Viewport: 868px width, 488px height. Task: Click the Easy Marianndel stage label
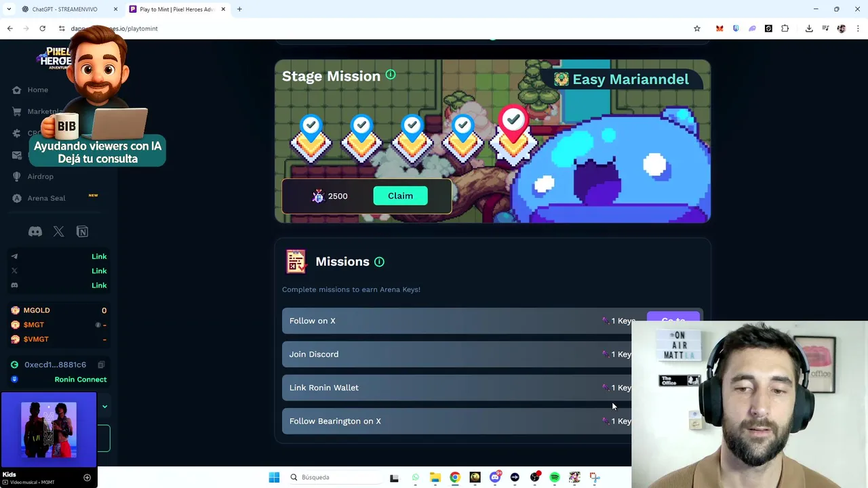(621, 79)
